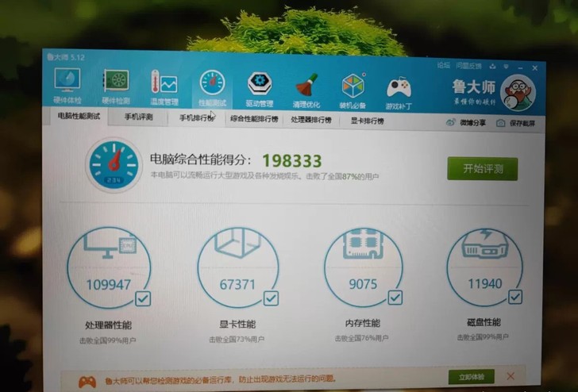Click 击败全国73%用户 under 显卡性能
This screenshot has width=578, height=392.
[x=237, y=340]
